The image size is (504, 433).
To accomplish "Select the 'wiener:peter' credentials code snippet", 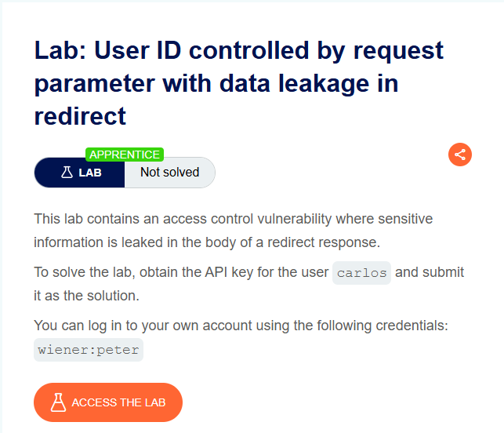I will 89,350.
